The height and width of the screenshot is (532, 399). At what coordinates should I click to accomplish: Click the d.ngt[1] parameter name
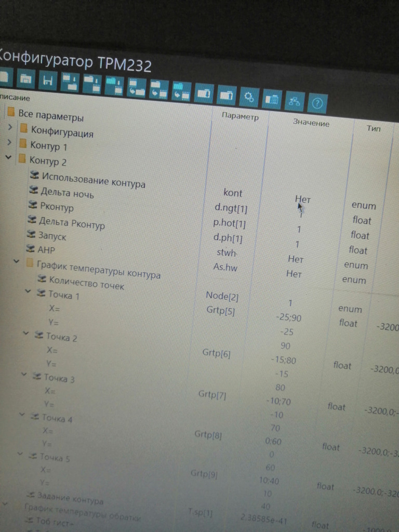231,208
